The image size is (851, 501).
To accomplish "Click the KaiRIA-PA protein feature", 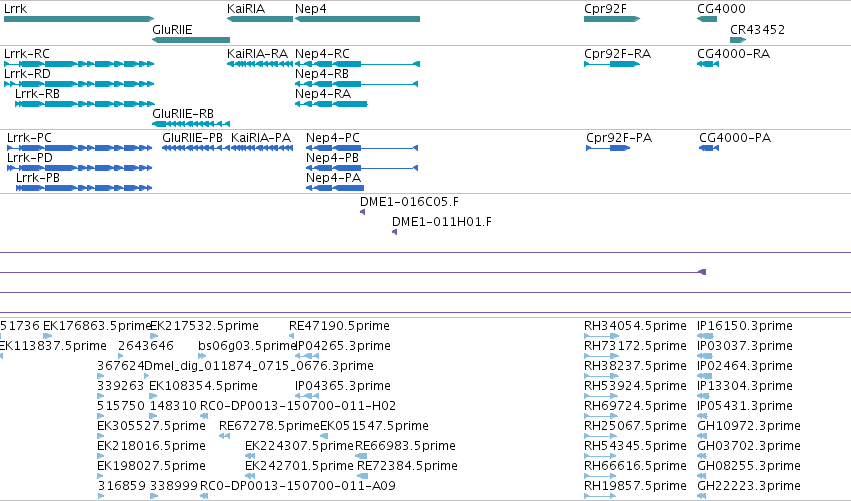I will 262,148.
